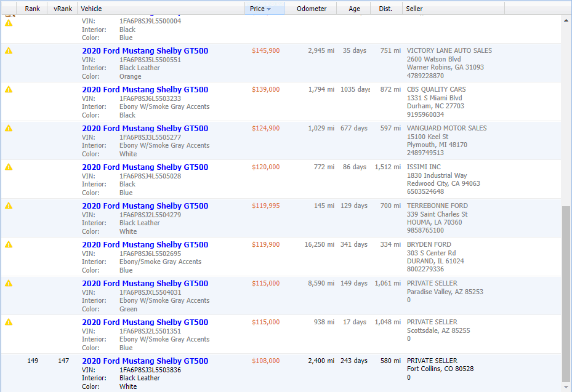Select the 1,512 mi distance value

click(x=388, y=167)
